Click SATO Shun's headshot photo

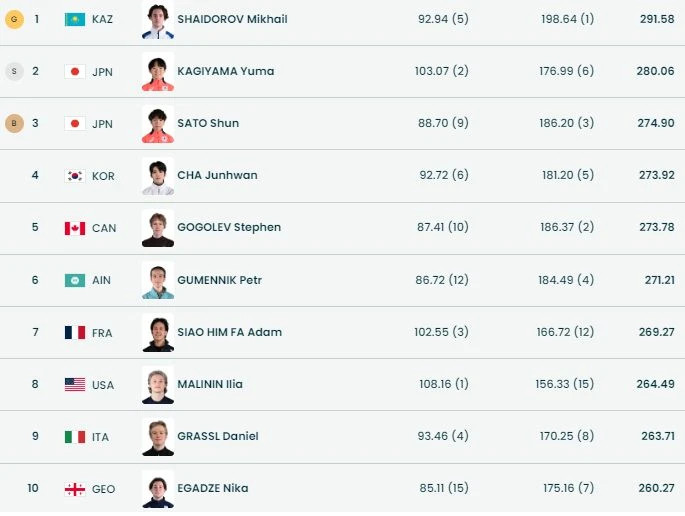[158, 124]
